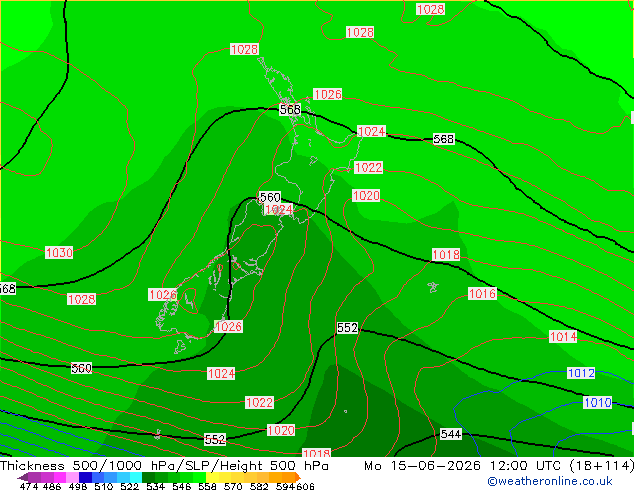Click the orange arrow end of legend bar

(x=298, y=477)
